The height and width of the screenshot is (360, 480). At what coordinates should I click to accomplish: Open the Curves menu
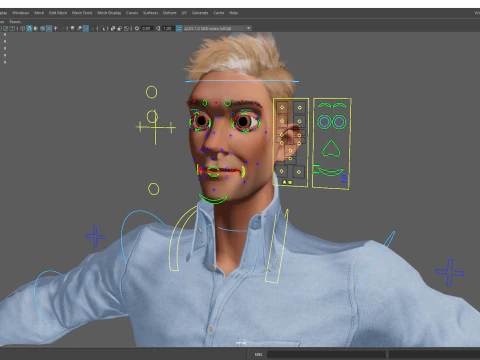[x=132, y=13]
